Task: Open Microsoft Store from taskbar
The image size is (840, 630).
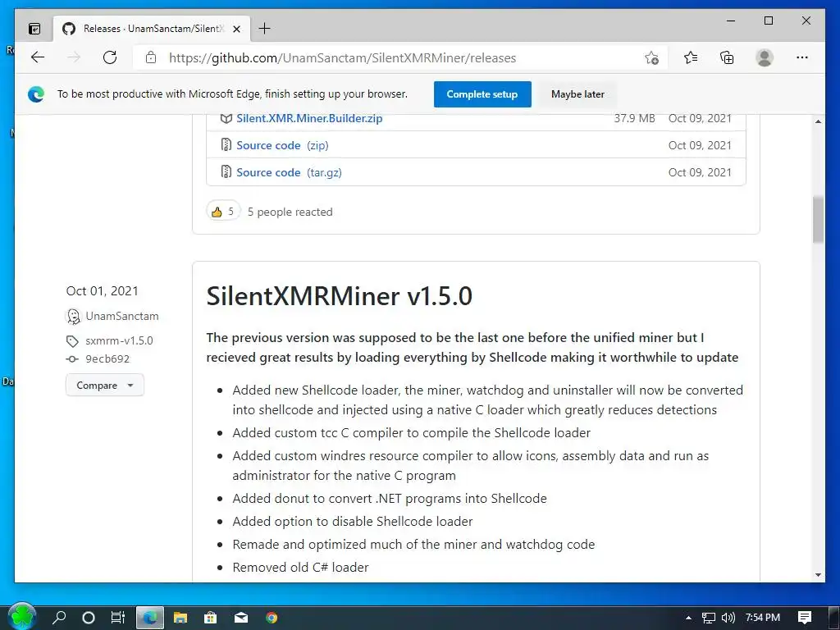Action: point(211,618)
